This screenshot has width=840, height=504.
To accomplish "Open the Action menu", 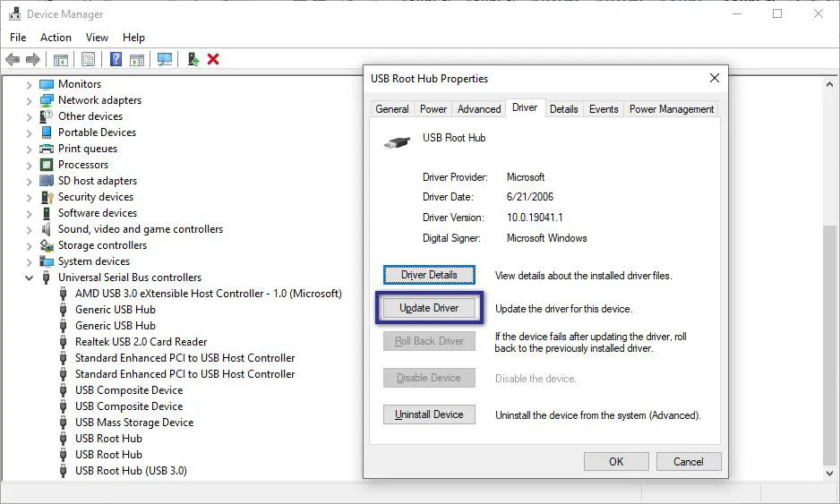I will click(x=56, y=38).
